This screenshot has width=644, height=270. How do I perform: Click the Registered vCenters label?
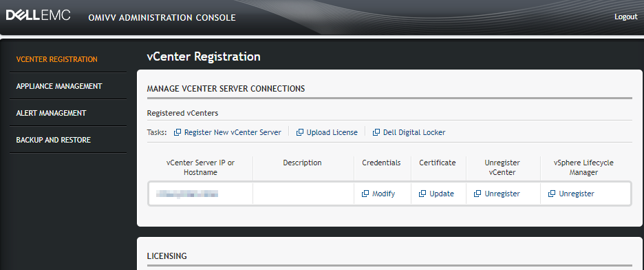tap(182, 112)
